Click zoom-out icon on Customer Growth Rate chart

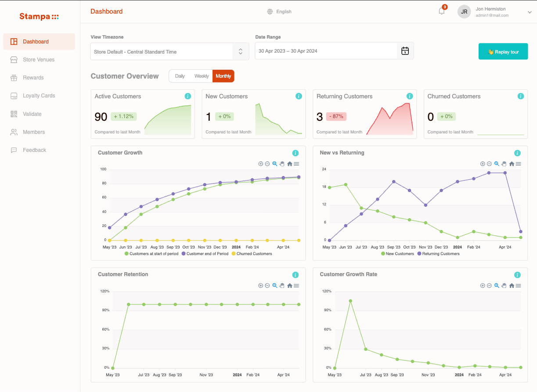click(x=489, y=285)
